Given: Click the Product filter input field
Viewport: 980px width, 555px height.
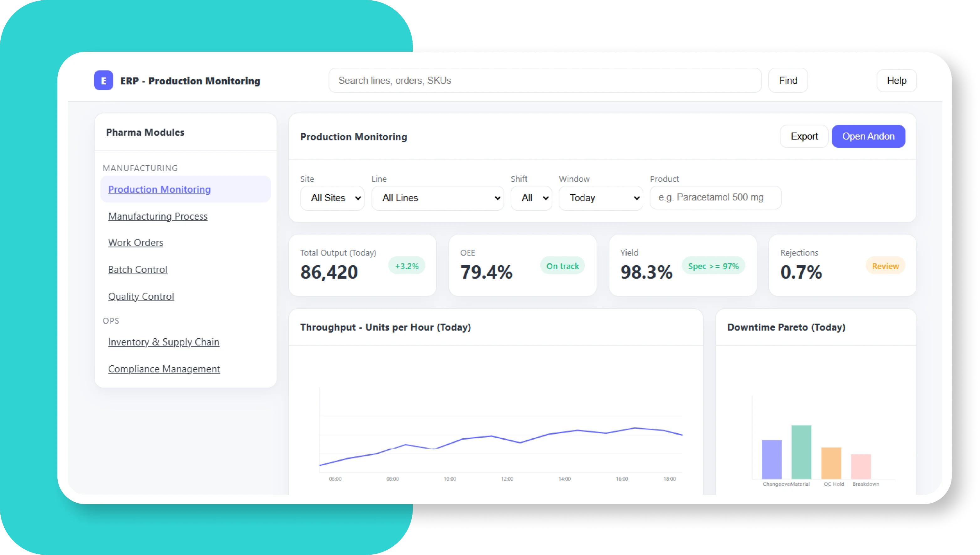Looking at the screenshot, I should tap(715, 198).
